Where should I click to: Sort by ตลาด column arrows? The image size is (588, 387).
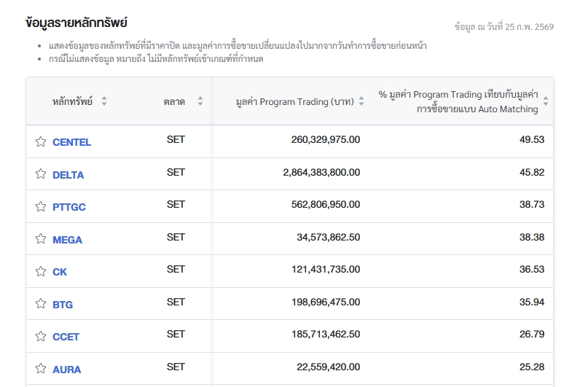click(x=200, y=101)
